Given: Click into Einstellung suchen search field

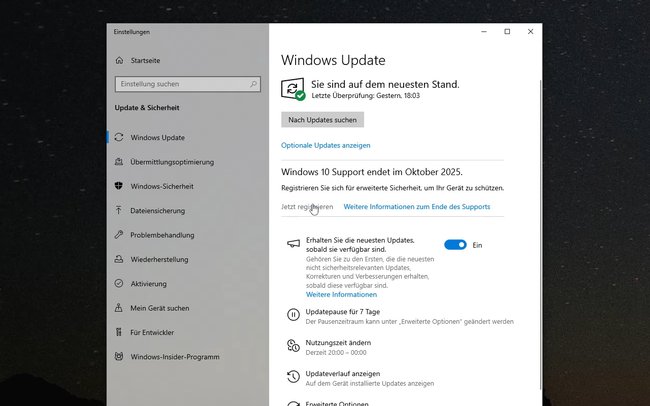Looking at the screenshot, I should (188, 84).
